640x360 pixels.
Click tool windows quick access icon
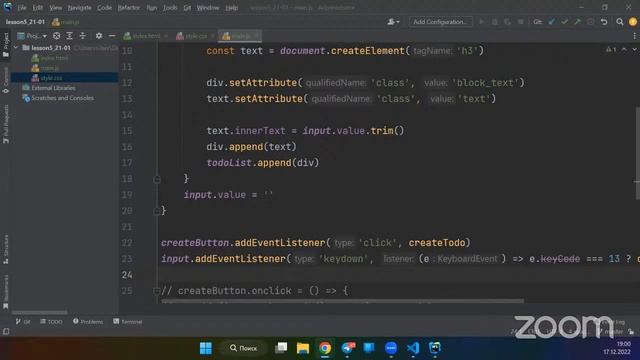pos(6,331)
